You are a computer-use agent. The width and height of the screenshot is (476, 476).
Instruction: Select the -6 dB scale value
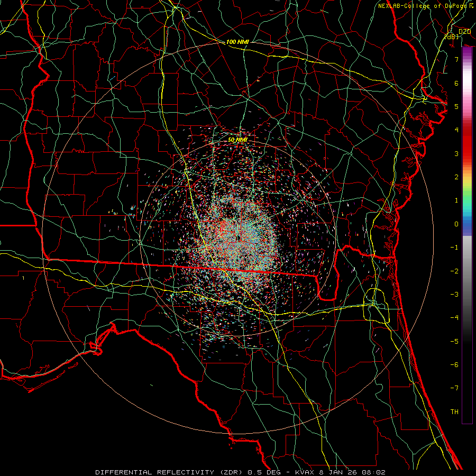(x=454, y=365)
